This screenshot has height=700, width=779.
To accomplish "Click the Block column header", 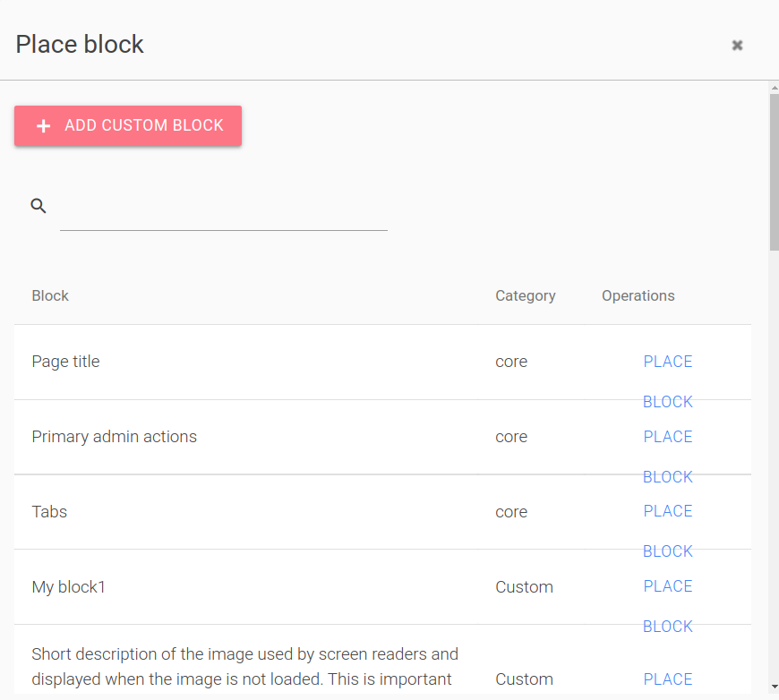I will coord(50,295).
